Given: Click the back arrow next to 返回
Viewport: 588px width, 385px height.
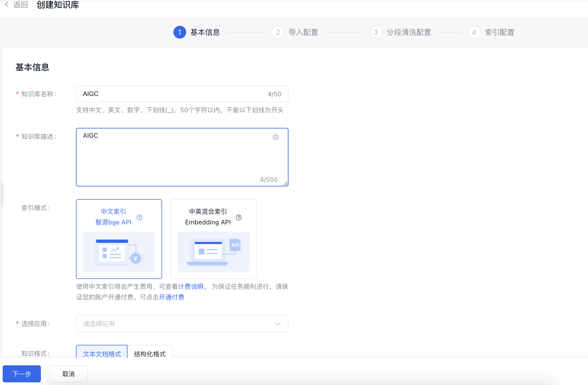Looking at the screenshot, I should click(7, 5).
